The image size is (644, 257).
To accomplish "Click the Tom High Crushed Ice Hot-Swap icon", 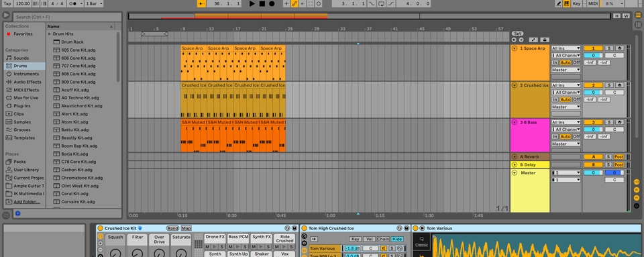I will [x=399, y=228].
